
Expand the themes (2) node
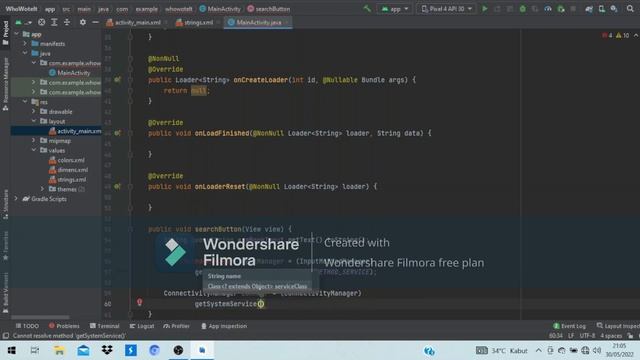tap(42, 189)
